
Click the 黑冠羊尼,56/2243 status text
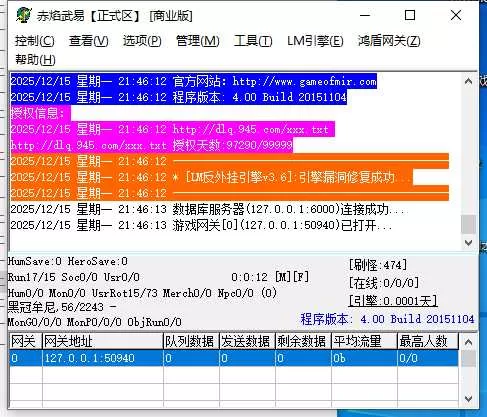click(62, 307)
